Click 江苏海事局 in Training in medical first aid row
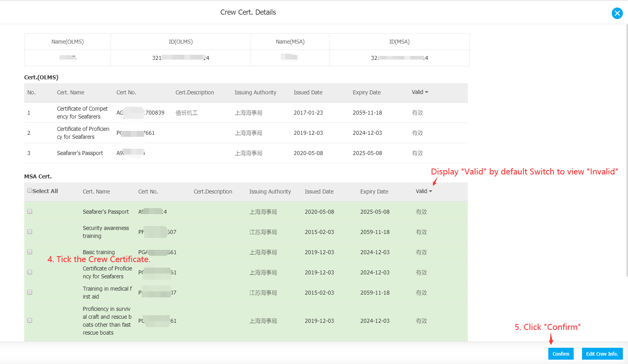Viewport: 628px width, 364px height. coord(263,293)
